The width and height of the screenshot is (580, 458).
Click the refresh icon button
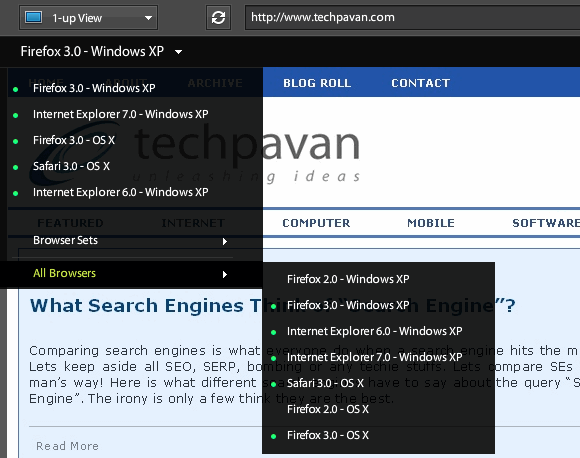point(218,17)
